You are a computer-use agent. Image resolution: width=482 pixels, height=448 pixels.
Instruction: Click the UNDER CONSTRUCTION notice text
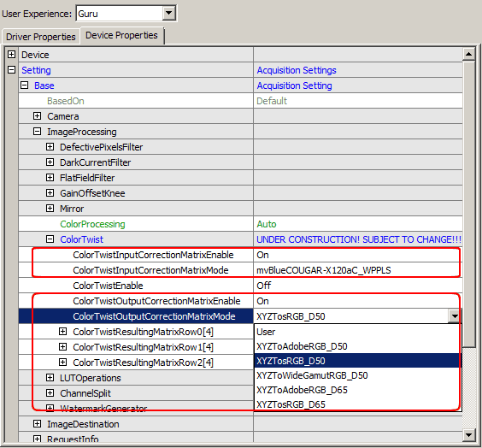point(359,239)
